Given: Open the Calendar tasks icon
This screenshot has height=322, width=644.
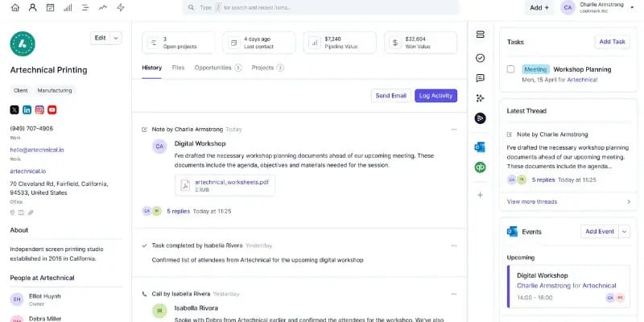Looking at the screenshot, I should [x=50, y=7].
